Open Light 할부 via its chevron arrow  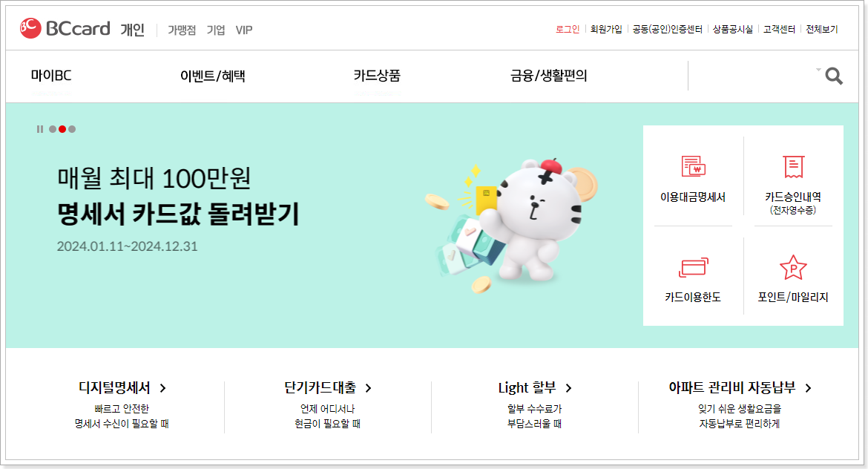click(568, 388)
